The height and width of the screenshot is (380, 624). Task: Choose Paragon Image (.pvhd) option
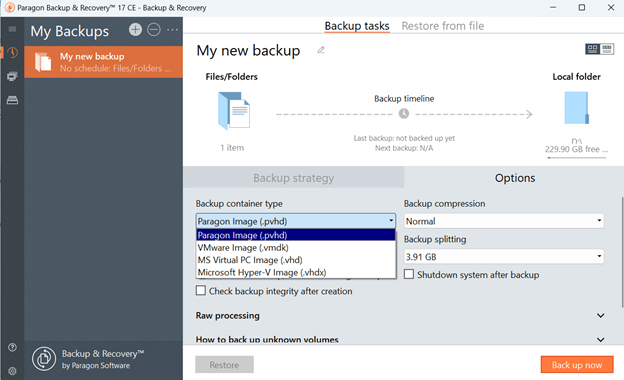tap(295, 235)
